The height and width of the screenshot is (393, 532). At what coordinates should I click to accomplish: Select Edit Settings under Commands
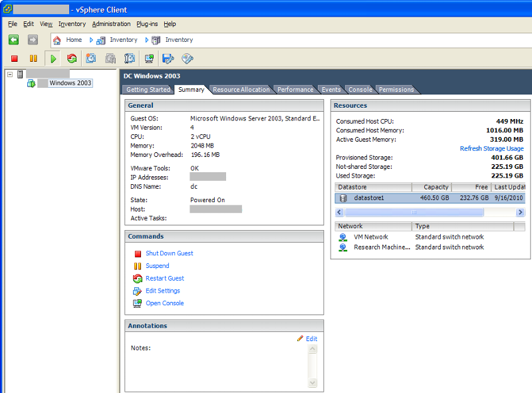[162, 291]
